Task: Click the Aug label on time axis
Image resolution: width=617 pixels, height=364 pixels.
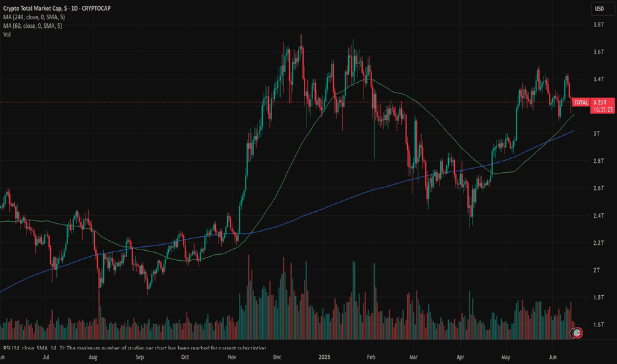Action: (x=93, y=357)
